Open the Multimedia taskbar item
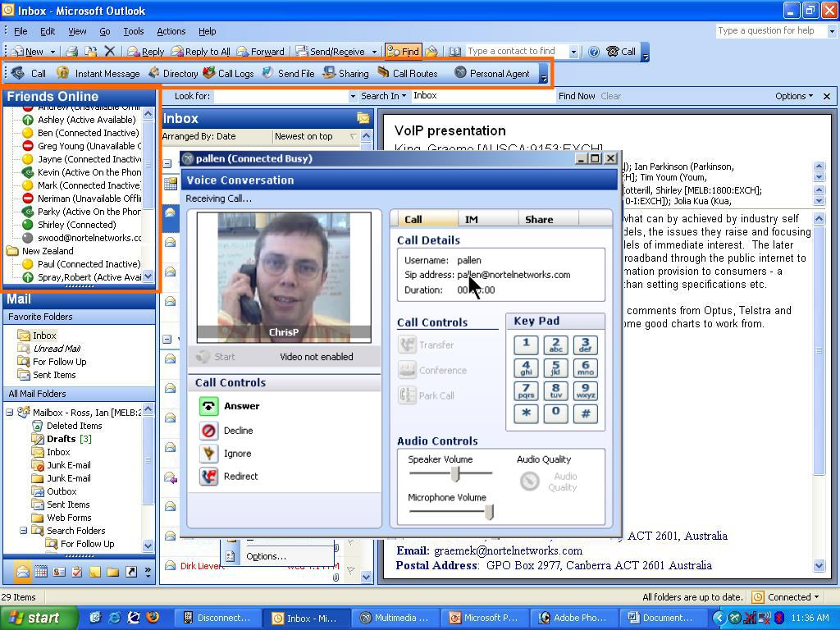This screenshot has width=840, height=630. click(395, 618)
